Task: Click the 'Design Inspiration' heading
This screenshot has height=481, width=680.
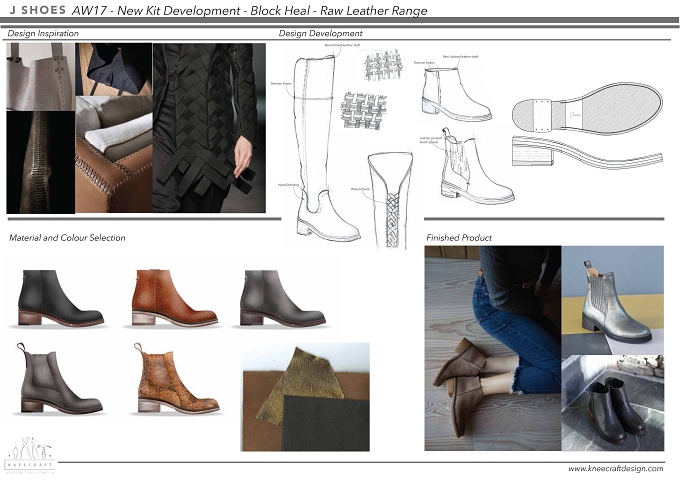Action: (43, 33)
